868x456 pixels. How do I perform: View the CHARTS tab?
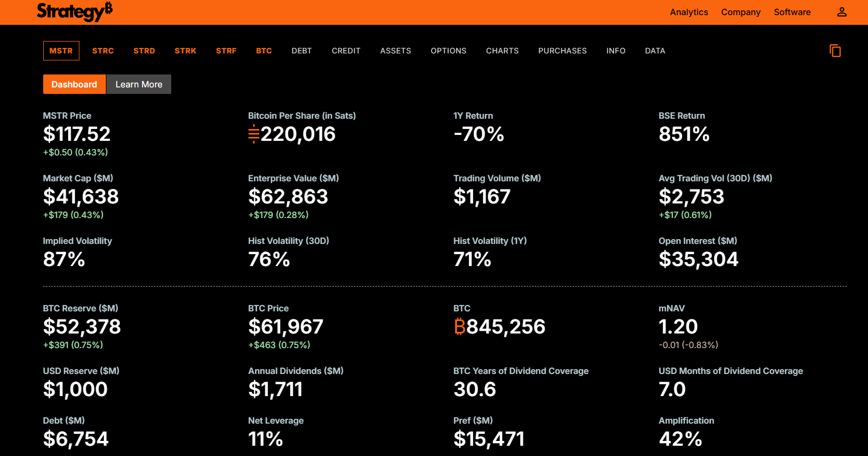pos(502,51)
